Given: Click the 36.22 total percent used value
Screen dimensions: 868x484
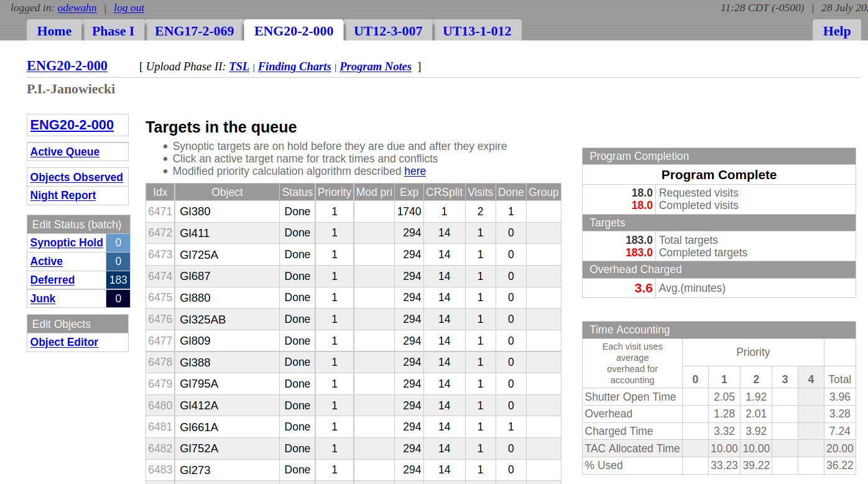Looking at the screenshot, I should click(x=840, y=465).
